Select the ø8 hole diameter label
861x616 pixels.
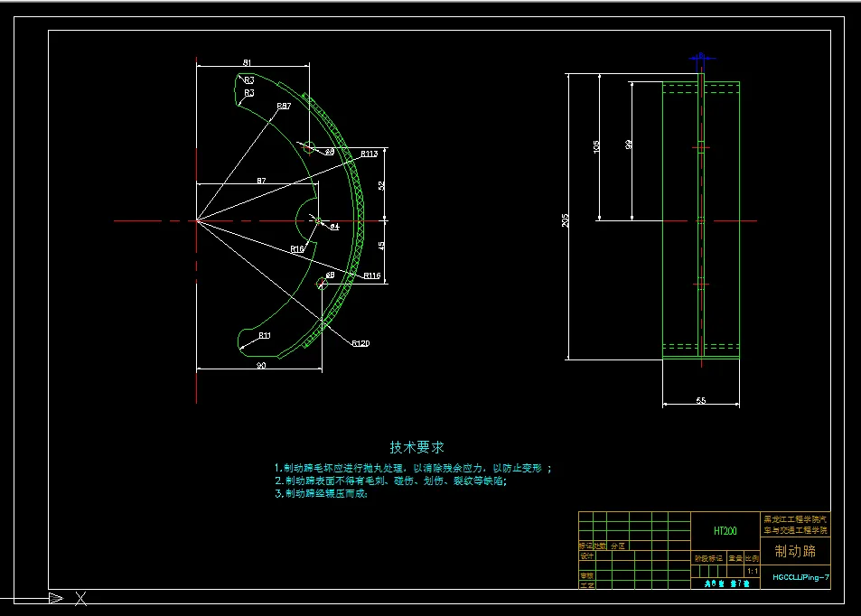click(x=330, y=275)
